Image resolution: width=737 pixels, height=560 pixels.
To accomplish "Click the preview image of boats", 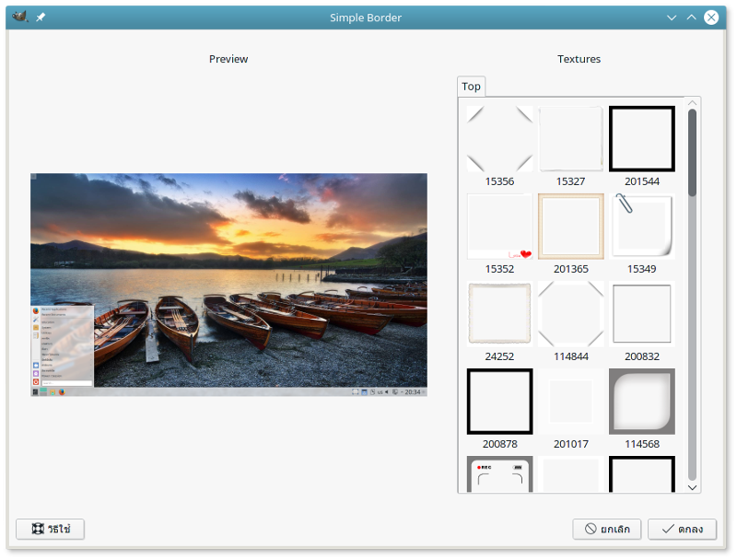I will (228, 285).
